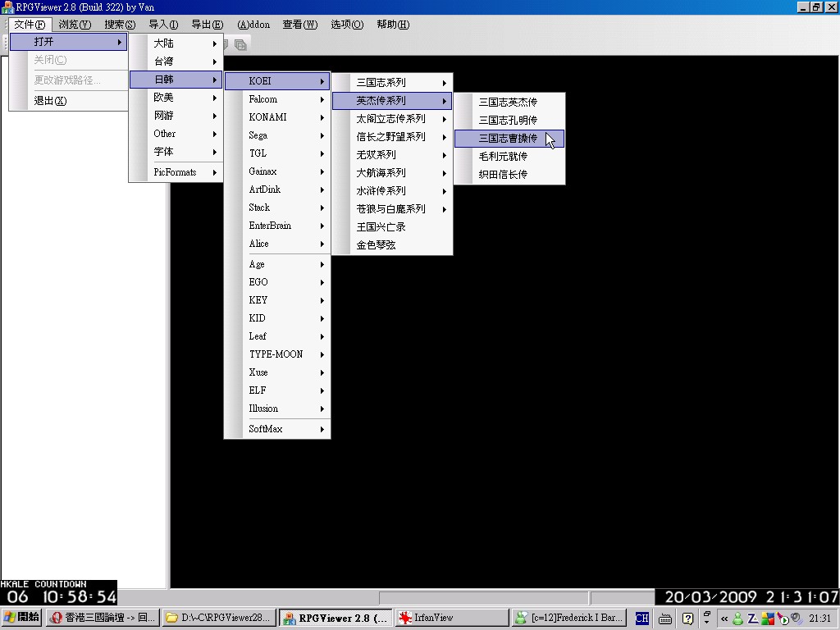Expand the 信长之野望系列 submenu

[x=392, y=137]
